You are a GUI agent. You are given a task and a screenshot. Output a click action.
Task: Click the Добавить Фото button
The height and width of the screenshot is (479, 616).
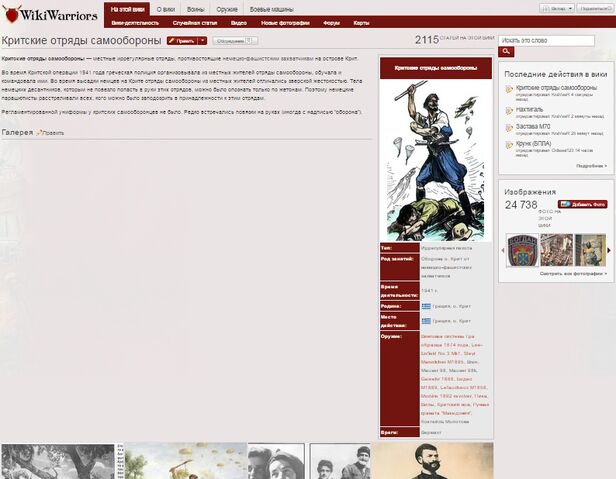[583, 204]
